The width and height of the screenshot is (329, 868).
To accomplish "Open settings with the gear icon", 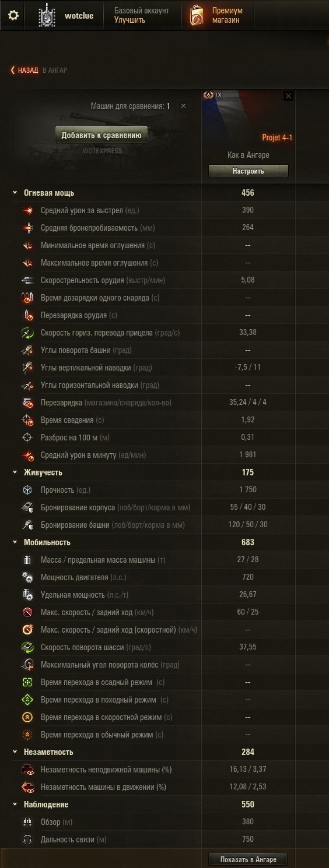I will [13, 15].
